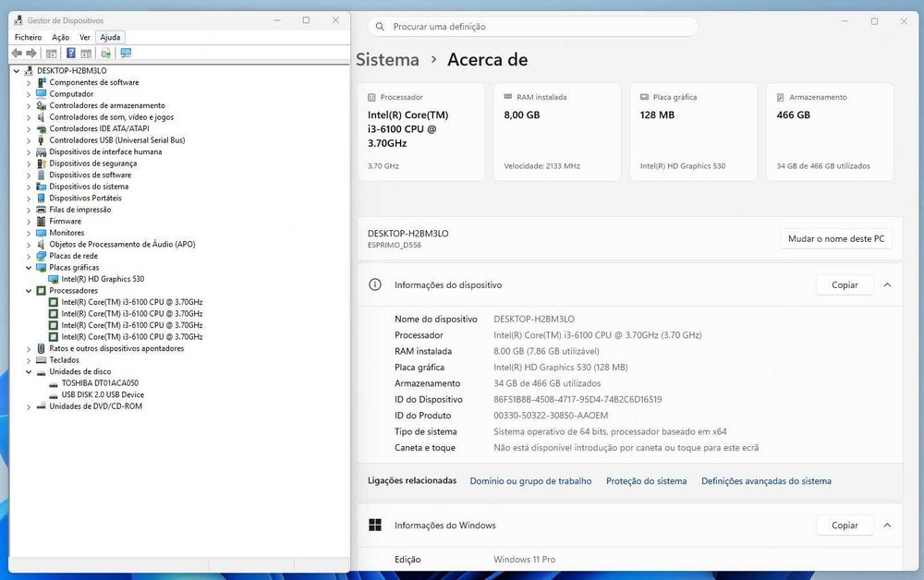Click the scan hardware changes monitor icon
Image resolution: width=924 pixels, height=580 pixels.
tap(126, 54)
